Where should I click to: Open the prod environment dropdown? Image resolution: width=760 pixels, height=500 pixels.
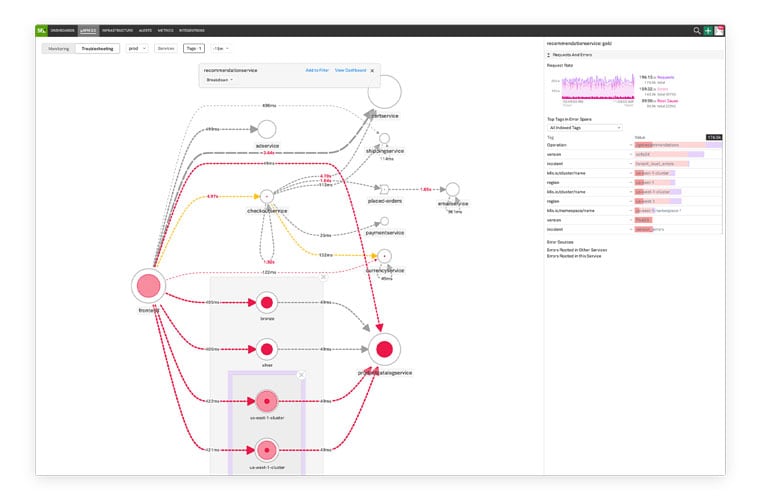click(x=137, y=48)
